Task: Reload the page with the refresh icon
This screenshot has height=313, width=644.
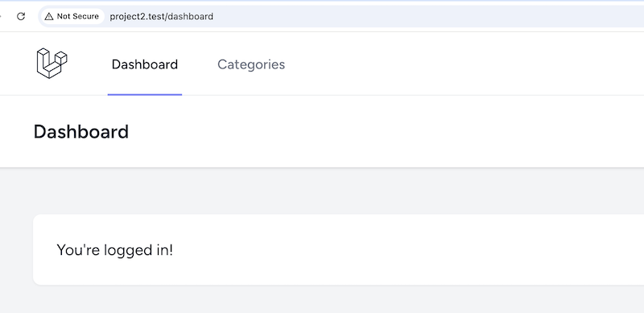Action: (x=21, y=16)
